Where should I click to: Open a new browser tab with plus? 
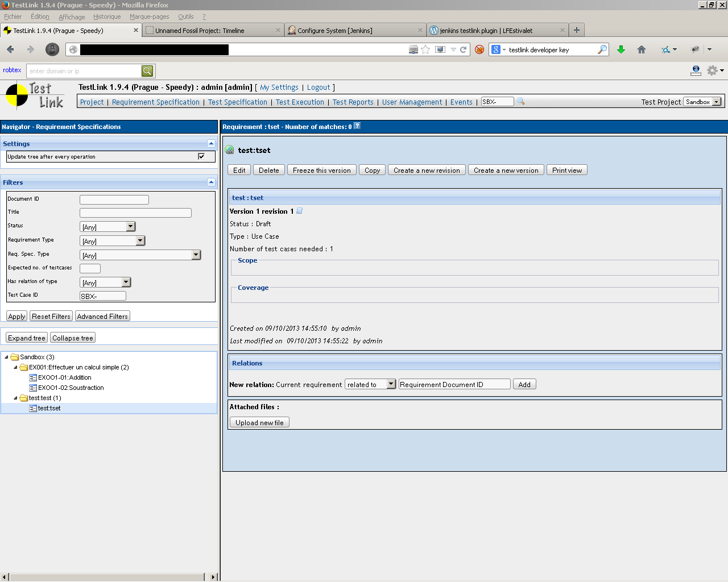pyautogui.click(x=577, y=30)
